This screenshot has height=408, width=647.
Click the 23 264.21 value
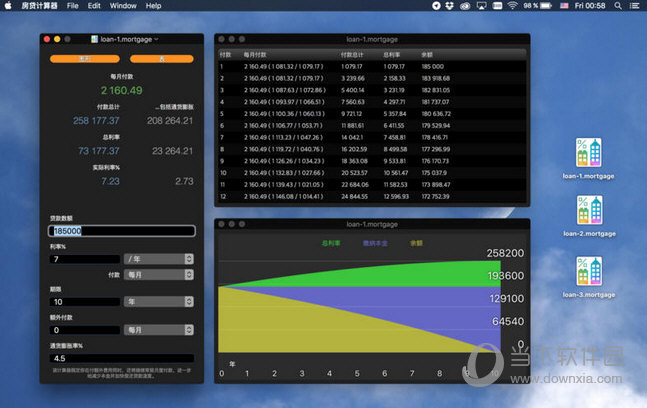[172, 151]
